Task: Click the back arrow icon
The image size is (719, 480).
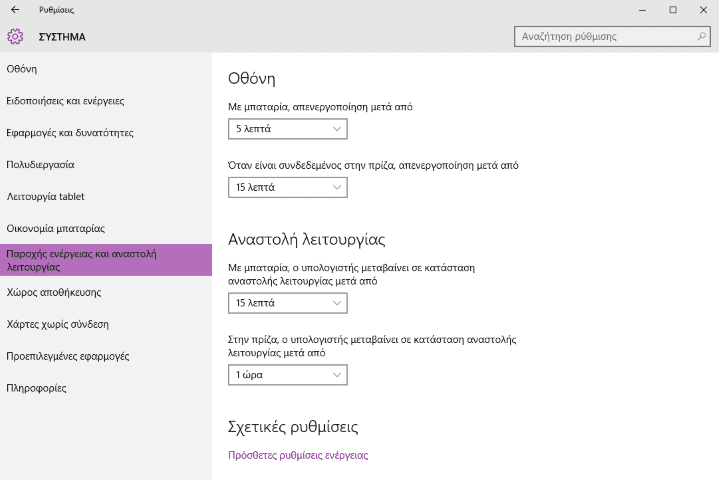Action: (14, 10)
